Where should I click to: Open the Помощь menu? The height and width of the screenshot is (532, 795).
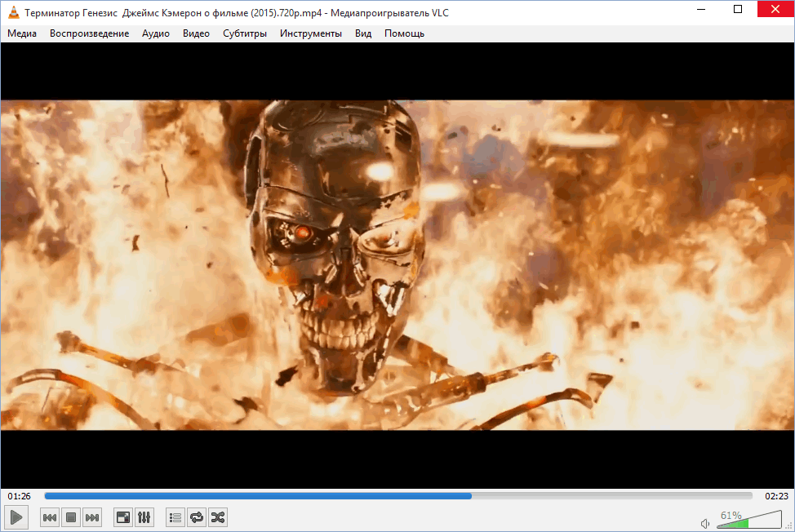404,33
